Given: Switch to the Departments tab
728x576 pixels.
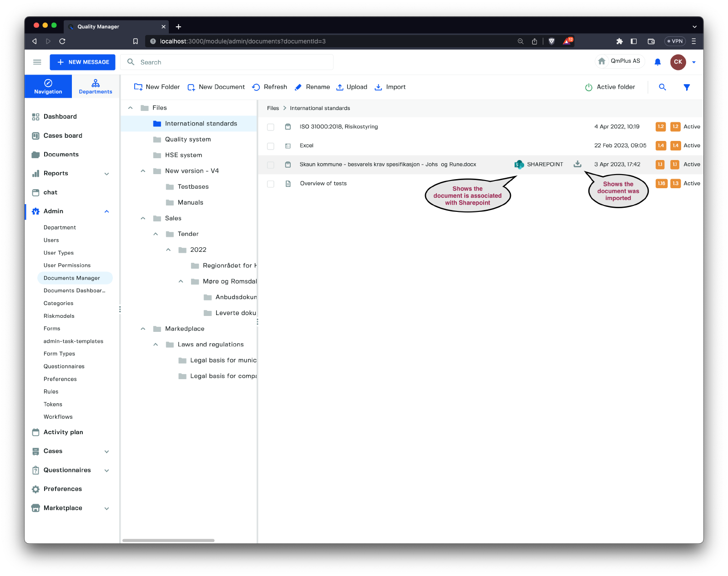Looking at the screenshot, I should [96, 86].
